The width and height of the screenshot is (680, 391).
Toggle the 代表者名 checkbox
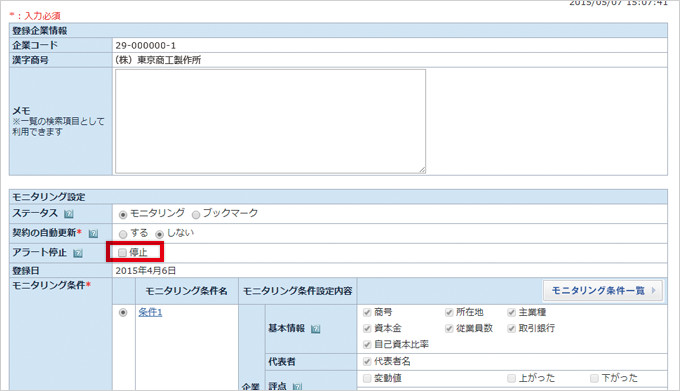pos(367,362)
